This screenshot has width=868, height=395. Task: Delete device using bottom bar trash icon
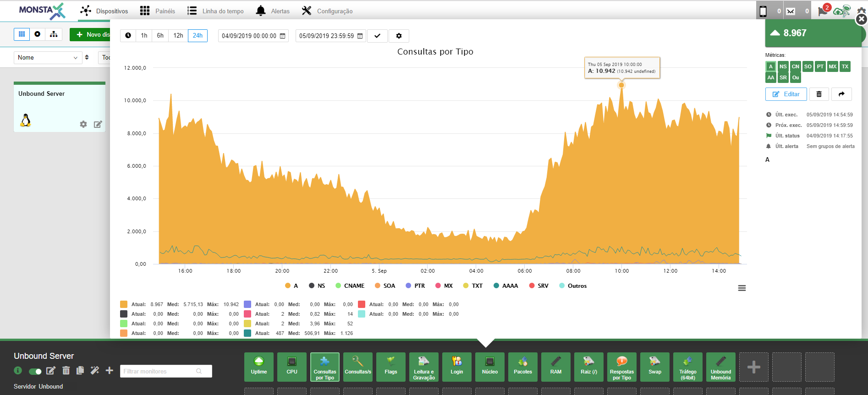coord(66,370)
